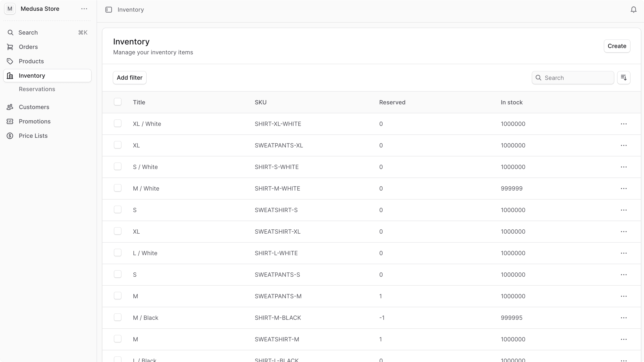Click the Create button

click(617, 46)
